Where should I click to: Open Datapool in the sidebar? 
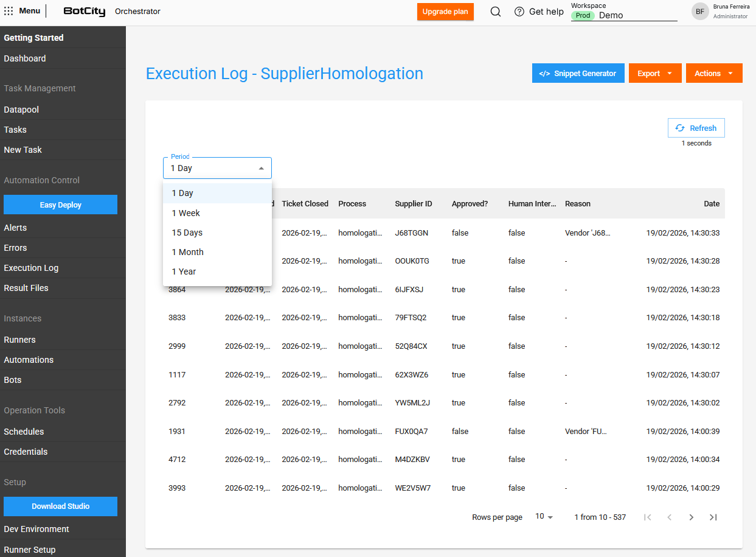click(x=21, y=110)
